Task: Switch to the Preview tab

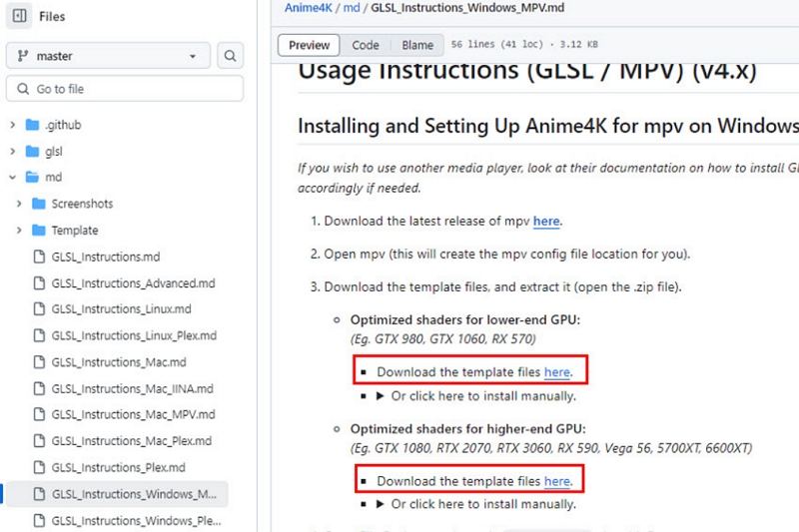Action: coord(309,45)
